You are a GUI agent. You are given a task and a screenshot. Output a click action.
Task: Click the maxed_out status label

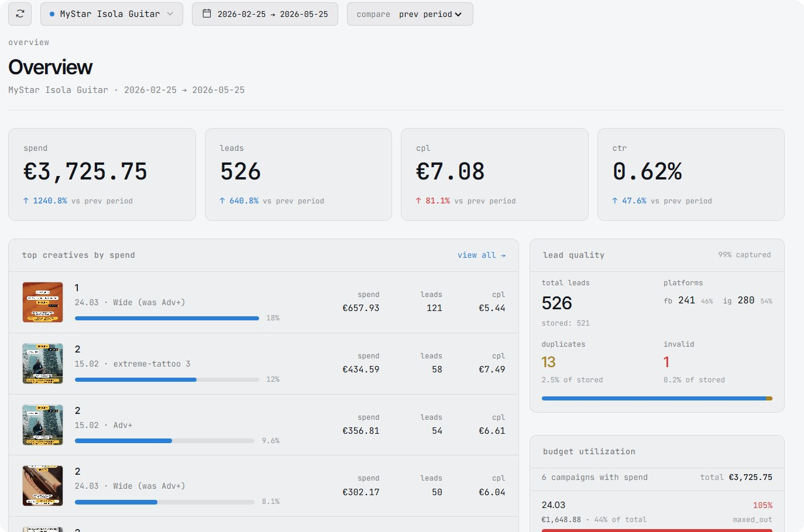[753, 520]
